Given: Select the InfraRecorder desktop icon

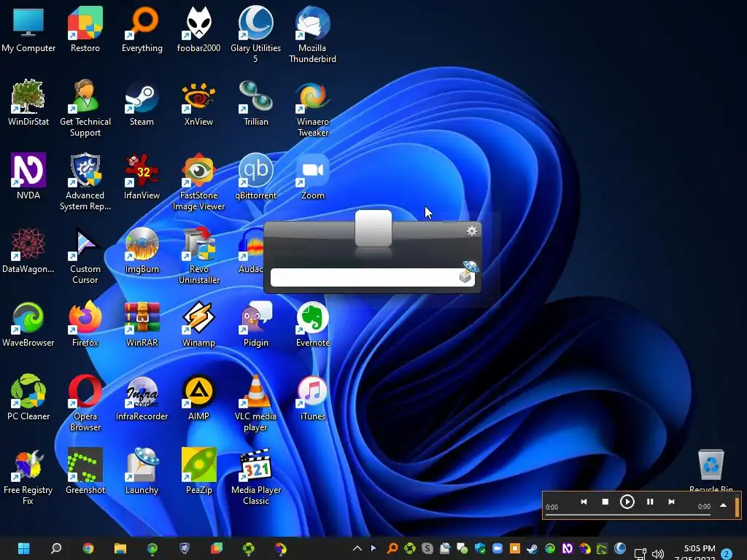Looking at the screenshot, I should click(x=142, y=397).
